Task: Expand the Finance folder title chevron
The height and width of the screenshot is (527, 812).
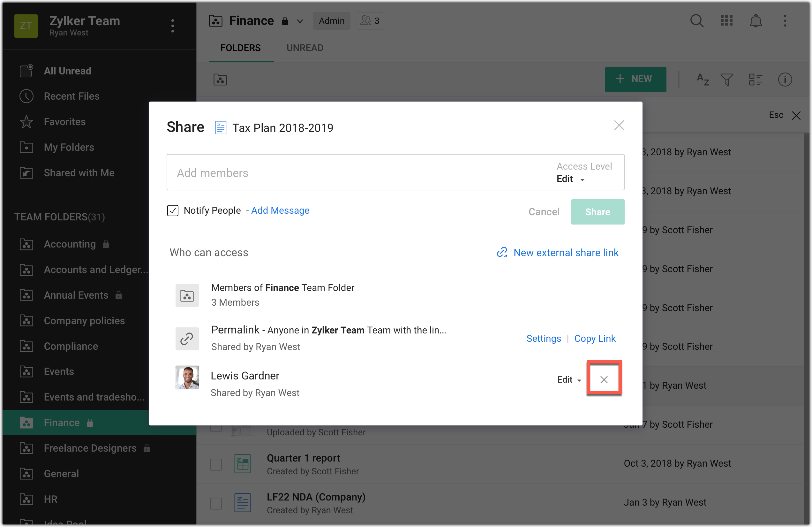Action: pyautogui.click(x=300, y=21)
